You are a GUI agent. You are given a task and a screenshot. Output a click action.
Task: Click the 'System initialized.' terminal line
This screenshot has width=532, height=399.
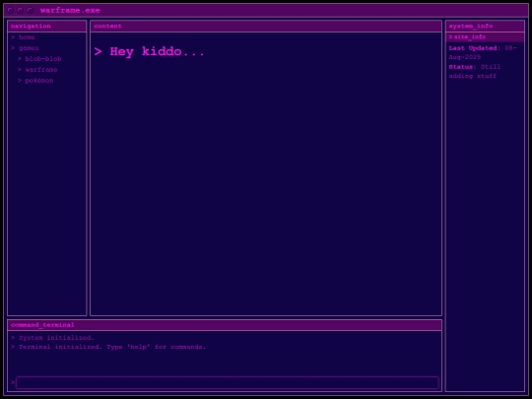[x=52, y=338]
